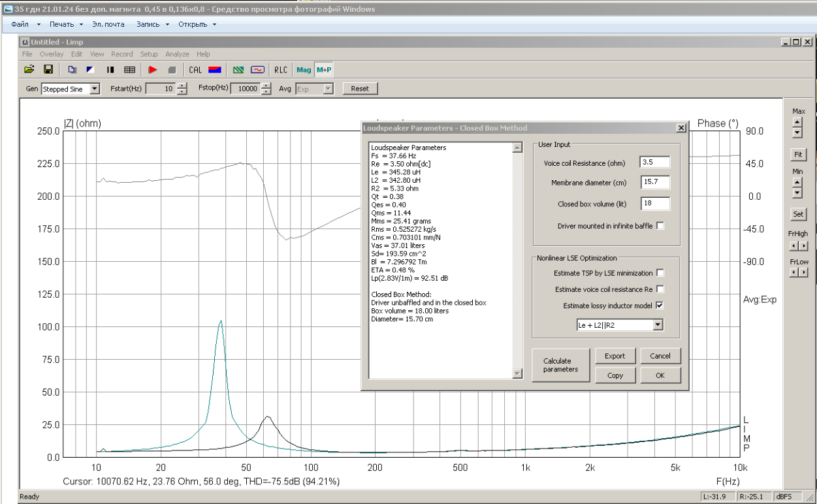Switch to Mag magnitude-only view icon
817x504 pixels.
304,70
